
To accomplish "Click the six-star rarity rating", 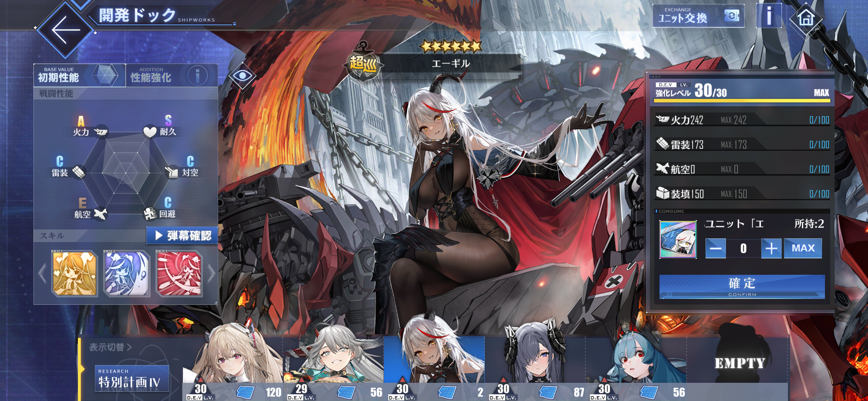I will [x=451, y=47].
